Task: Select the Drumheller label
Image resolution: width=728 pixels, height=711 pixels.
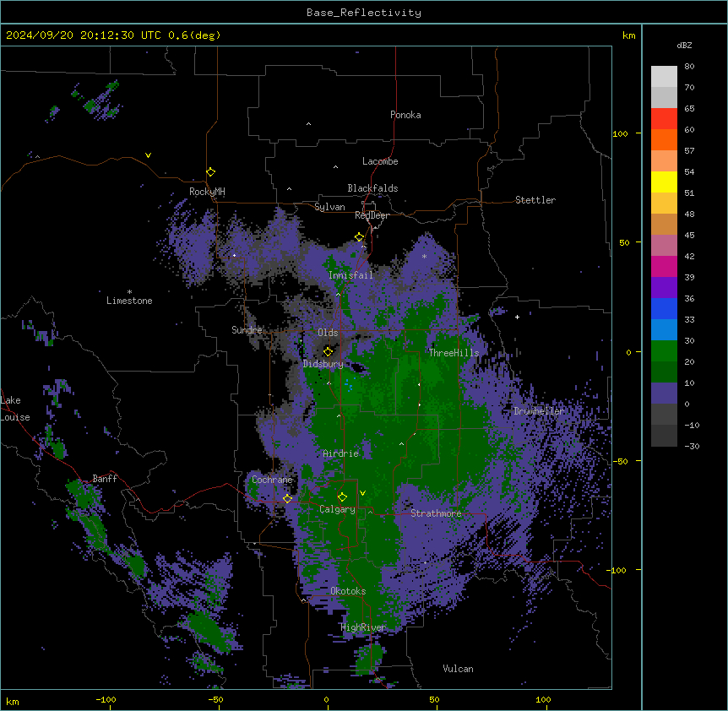Action: point(539,411)
